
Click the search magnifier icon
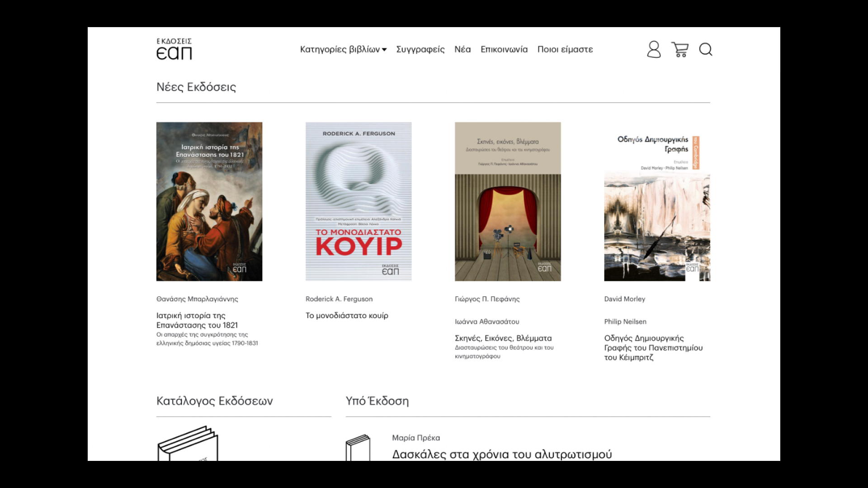pyautogui.click(x=706, y=49)
